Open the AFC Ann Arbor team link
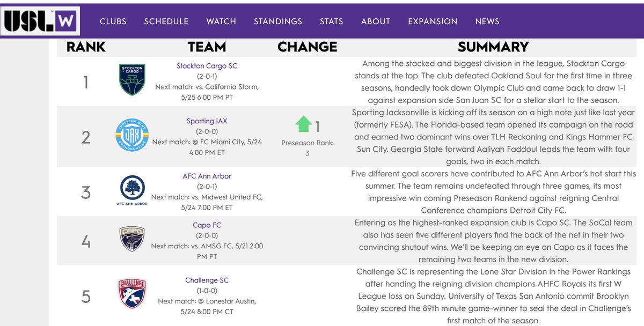 point(207,176)
